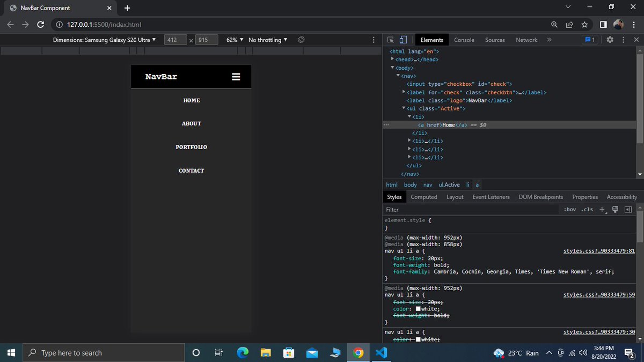The image size is (644, 362).
Task: Show more DevTools tabs chevron
Action: coord(549,40)
